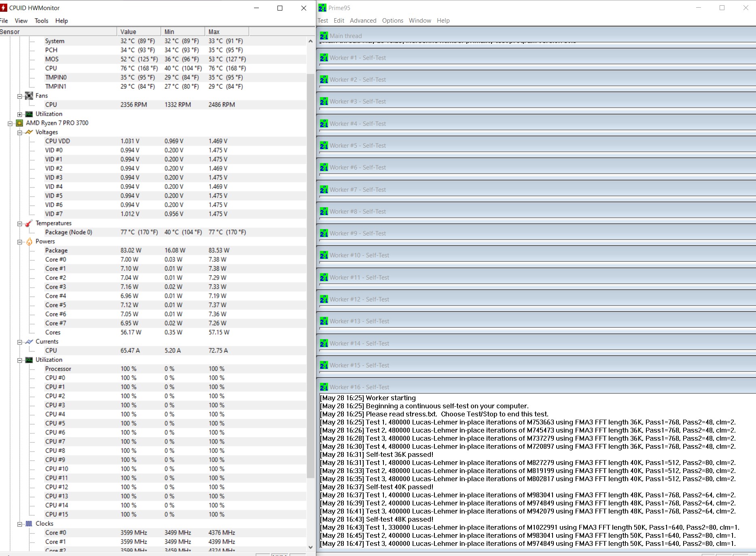756x556 pixels.
Task: Open Prime95 Edit menu
Action: pyautogui.click(x=339, y=21)
